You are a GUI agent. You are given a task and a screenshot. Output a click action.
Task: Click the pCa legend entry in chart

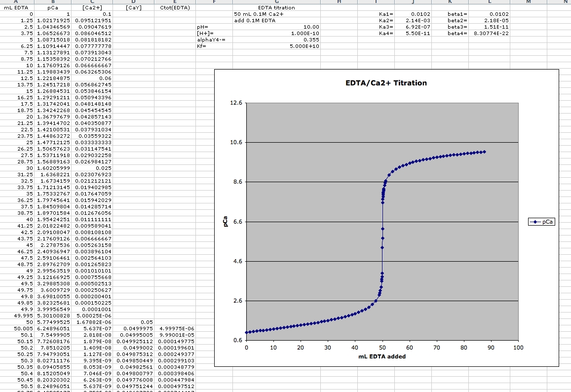click(x=541, y=222)
